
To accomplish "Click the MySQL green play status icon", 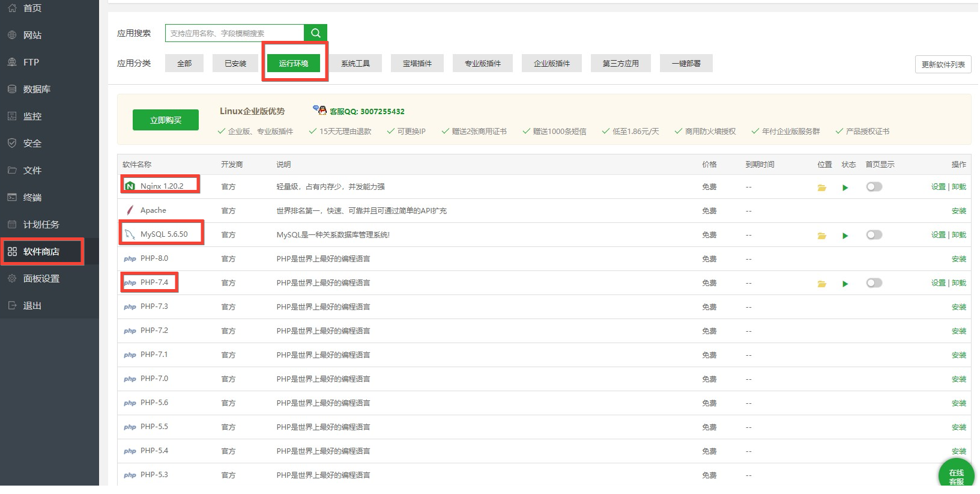I will (x=845, y=236).
